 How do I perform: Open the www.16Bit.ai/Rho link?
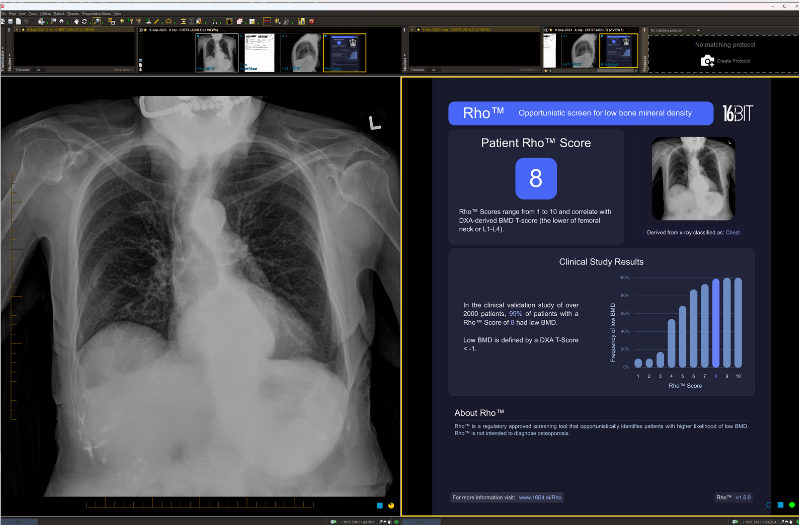pos(540,497)
